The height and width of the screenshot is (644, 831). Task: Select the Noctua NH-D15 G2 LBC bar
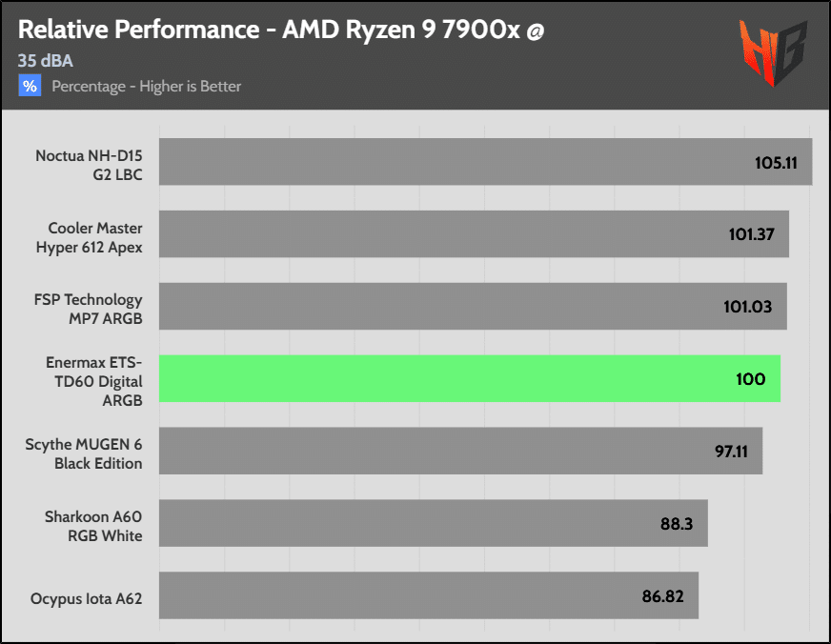[x=485, y=162]
